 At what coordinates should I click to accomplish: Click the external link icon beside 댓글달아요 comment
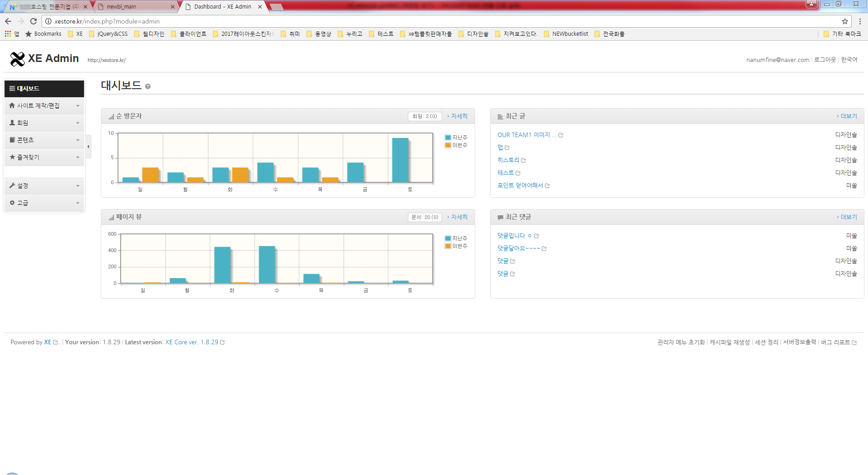(x=544, y=249)
